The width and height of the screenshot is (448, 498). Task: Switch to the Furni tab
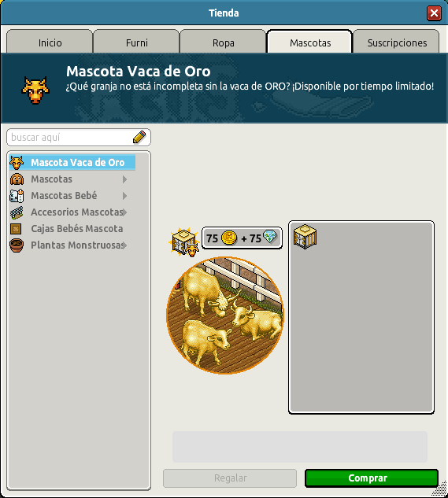pos(137,42)
